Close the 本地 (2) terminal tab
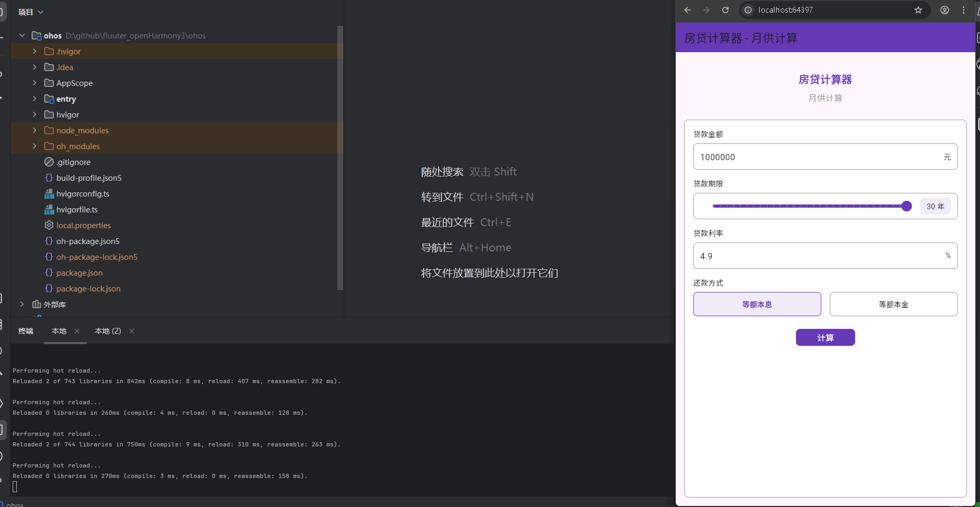This screenshot has height=507, width=980. (132, 331)
